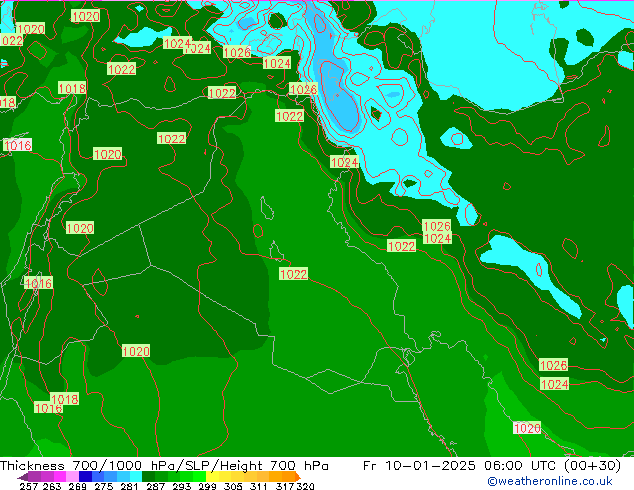Click the white-background '1016' pressure label
Image resolution: width=634 pixels, height=490 pixels.
coord(17,145)
